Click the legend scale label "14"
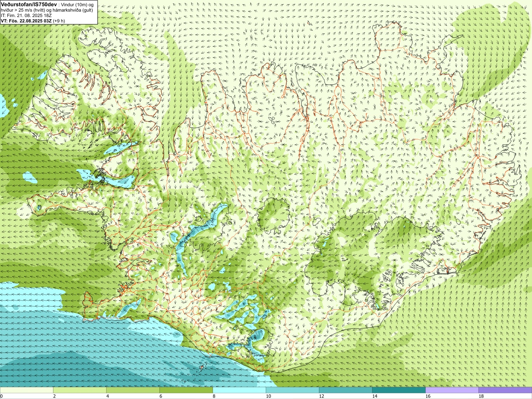Image resolution: width=532 pixels, height=399 pixels. point(375,396)
